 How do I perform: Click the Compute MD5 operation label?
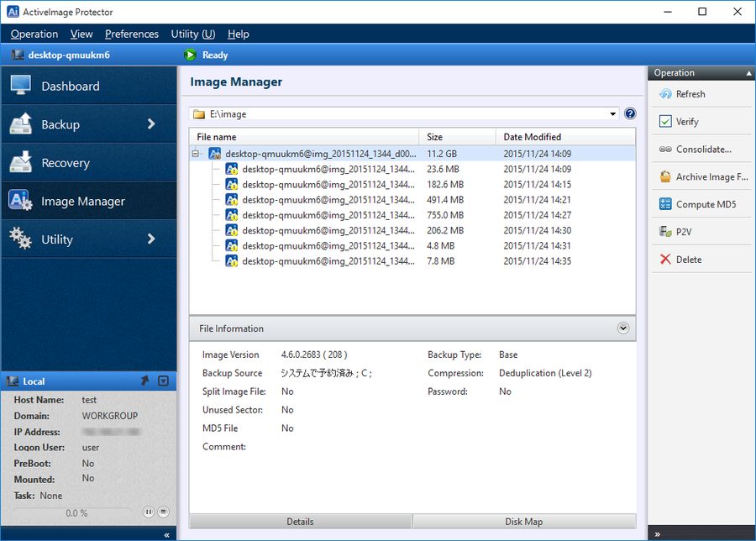pyautogui.click(x=706, y=204)
